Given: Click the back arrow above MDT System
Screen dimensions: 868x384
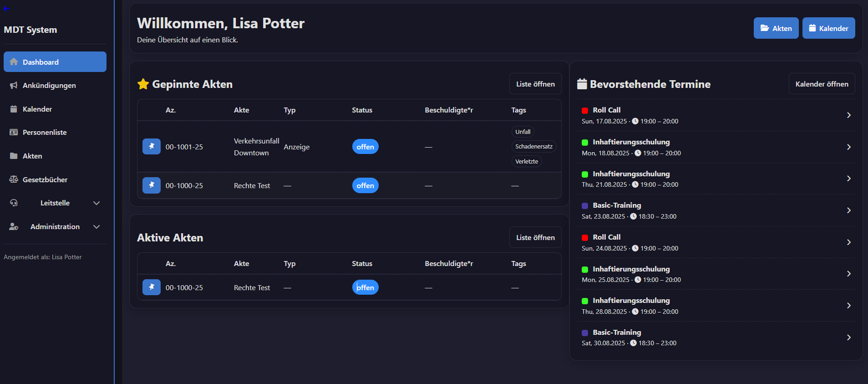Looking at the screenshot, I should 6,9.
